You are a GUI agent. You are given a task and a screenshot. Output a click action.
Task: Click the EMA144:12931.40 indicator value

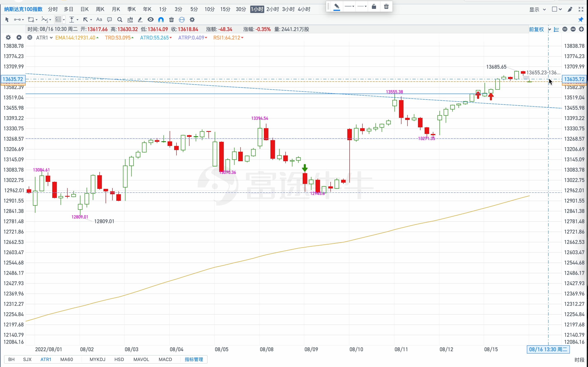pyautogui.click(x=77, y=38)
